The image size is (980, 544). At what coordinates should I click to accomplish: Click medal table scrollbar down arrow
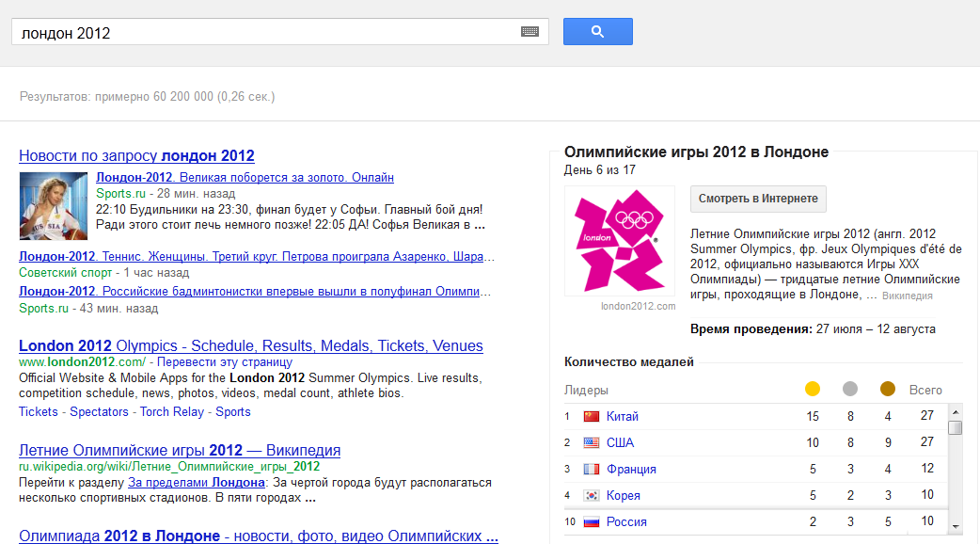point(955,526)
